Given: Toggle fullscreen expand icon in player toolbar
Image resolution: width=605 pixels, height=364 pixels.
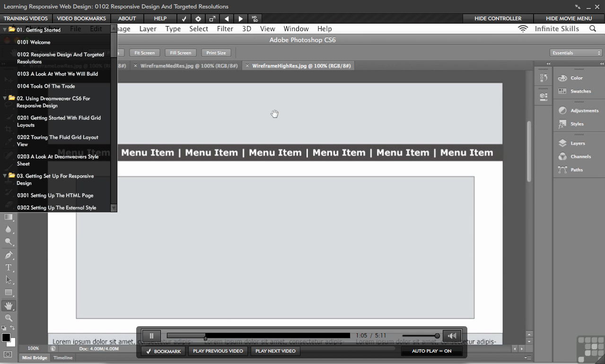Looking at the screenshot, I should coord(212,18).
